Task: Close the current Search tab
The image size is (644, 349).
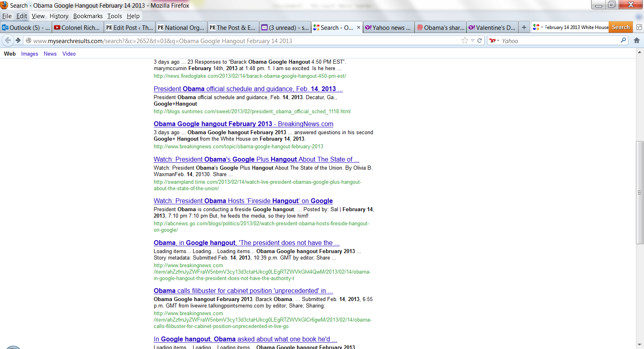Action: (x=359, y=27)
